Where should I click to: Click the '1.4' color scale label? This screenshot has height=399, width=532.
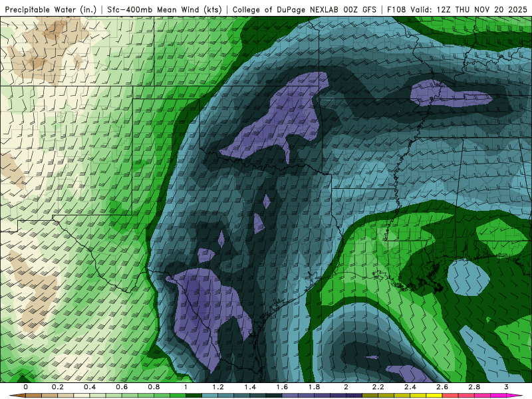(x=250, y=387)
